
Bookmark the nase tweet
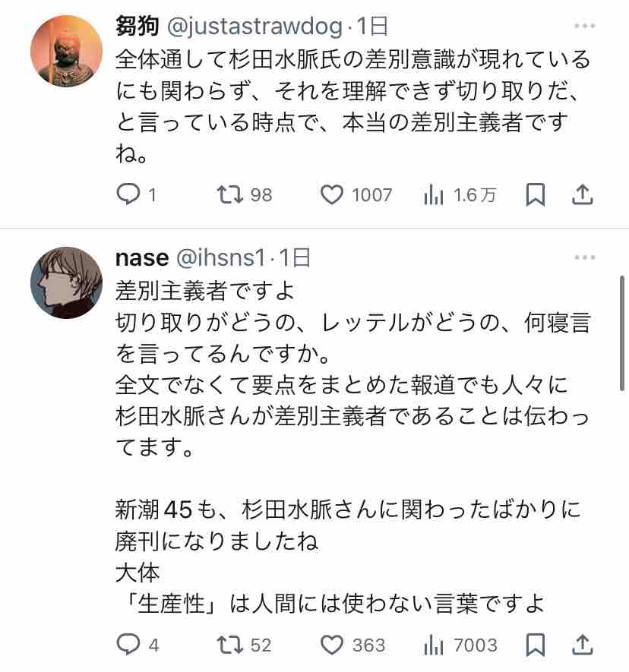click(536, 645)
